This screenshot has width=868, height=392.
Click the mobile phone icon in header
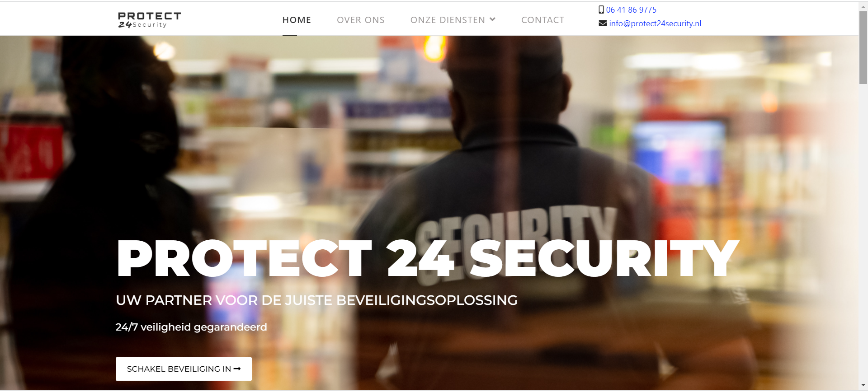(601, 9)
